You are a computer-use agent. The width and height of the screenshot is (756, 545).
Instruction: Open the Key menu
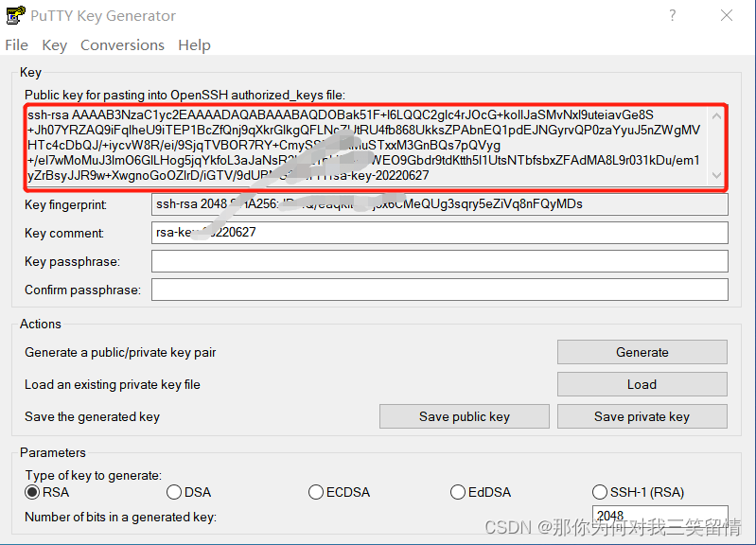tap(54, 44)
